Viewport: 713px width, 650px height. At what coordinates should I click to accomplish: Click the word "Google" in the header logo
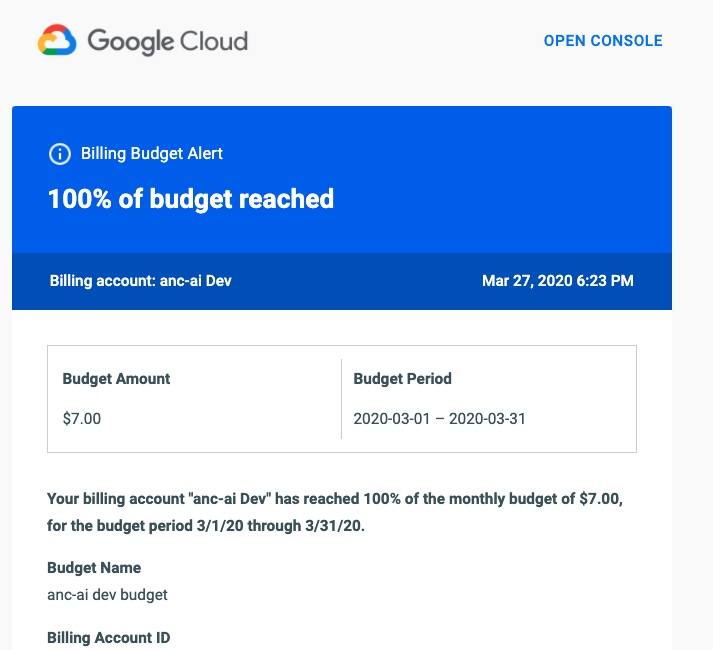pyautogui.click(x=130, y=42)
